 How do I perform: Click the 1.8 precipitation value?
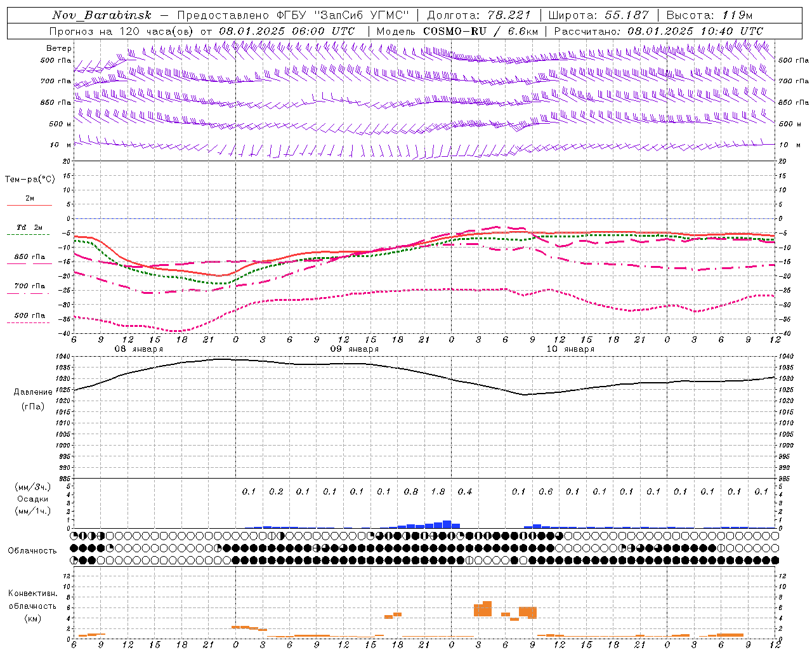coord(438,491)
